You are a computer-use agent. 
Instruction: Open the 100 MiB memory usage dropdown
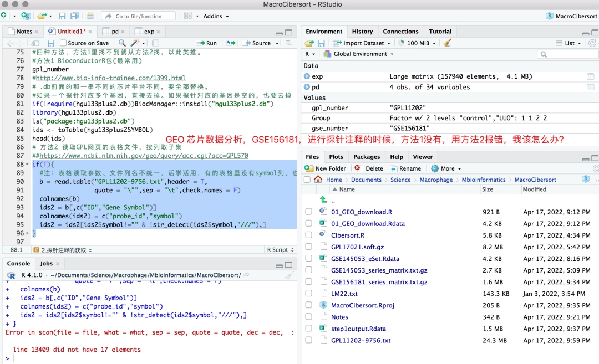pyautogui.click(x=417, y=43)
